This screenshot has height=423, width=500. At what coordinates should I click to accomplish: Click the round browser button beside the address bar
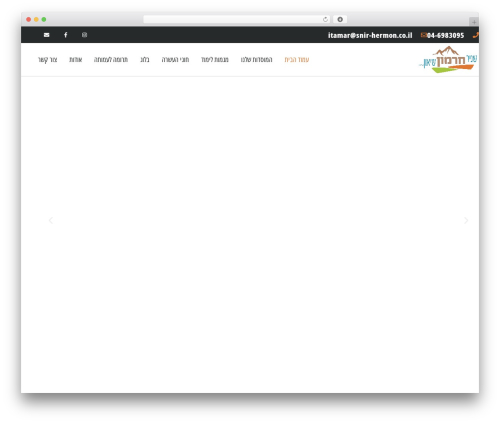tap(340, 19)
